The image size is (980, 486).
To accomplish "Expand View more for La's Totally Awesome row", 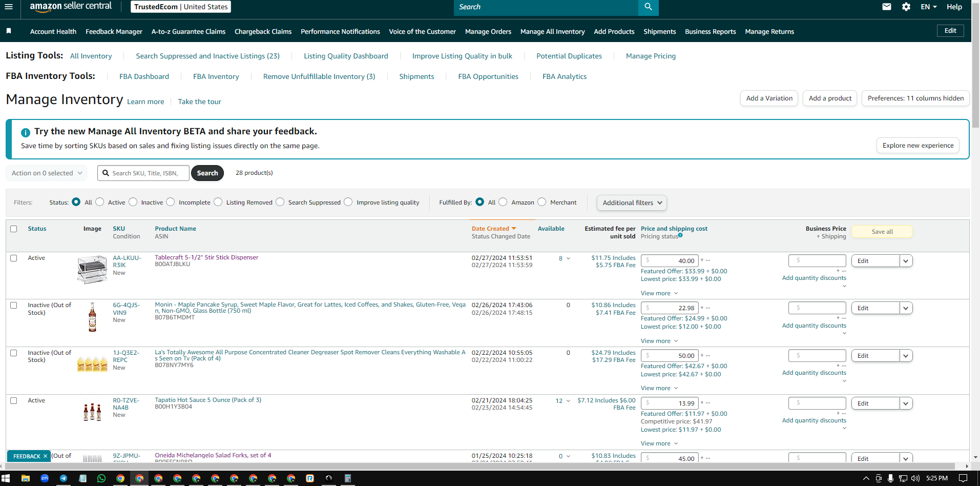I will 659,388.
